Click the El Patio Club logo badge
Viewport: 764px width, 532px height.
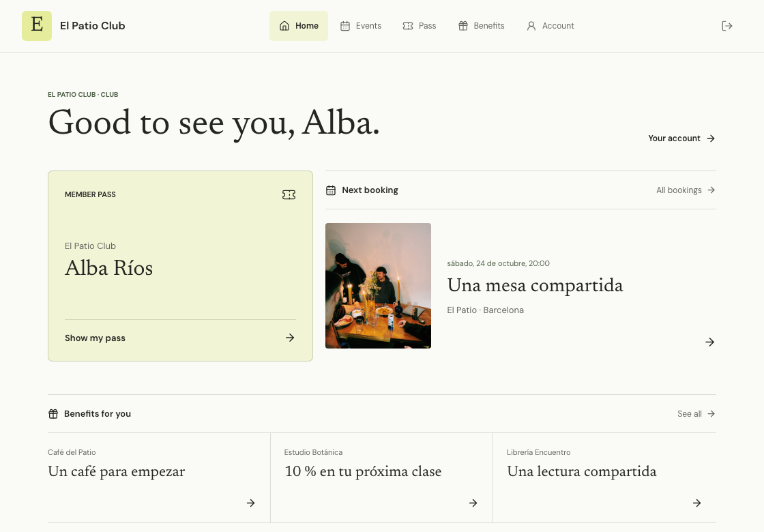(37, 26)
